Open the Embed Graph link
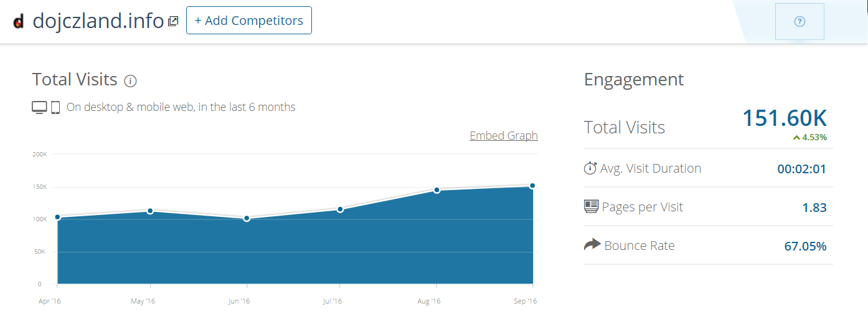This screenshot has height=321, width=868. click(x=503, y=136)
